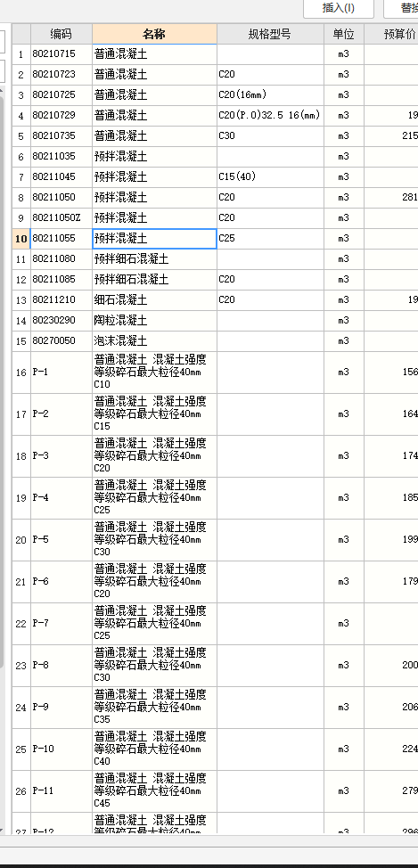Click name cell of row P-10 ending C40
Viewport: 418px width, 868px height.
click(154, 749)
